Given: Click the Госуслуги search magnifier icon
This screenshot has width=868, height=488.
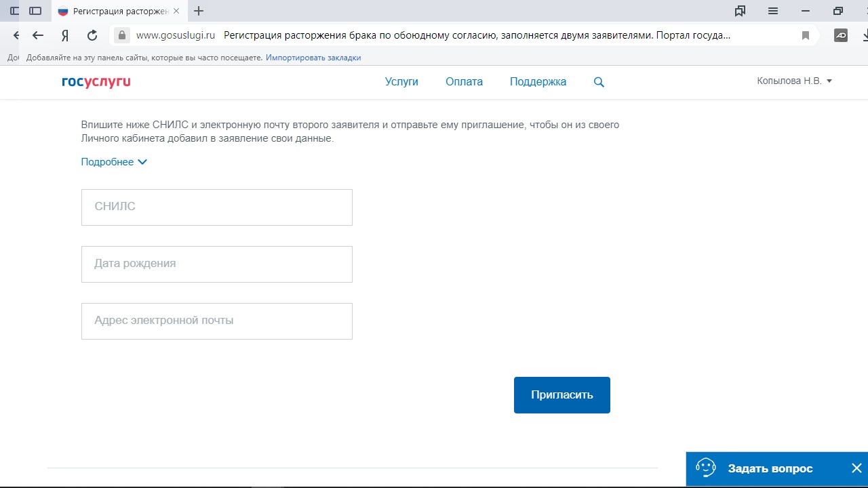Looking at the screenshot, I should coord(599,82).
